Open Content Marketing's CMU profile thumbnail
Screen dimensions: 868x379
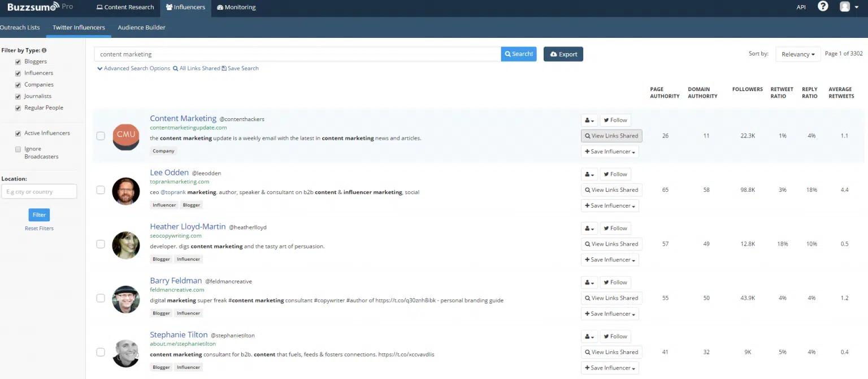126,137
